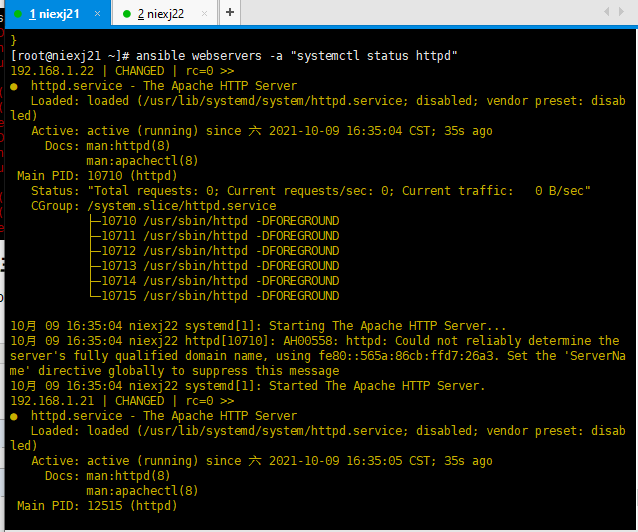Screen dimensions: 638x532
Task: Click the Main PID 12515 text
Action: (97, 506)
